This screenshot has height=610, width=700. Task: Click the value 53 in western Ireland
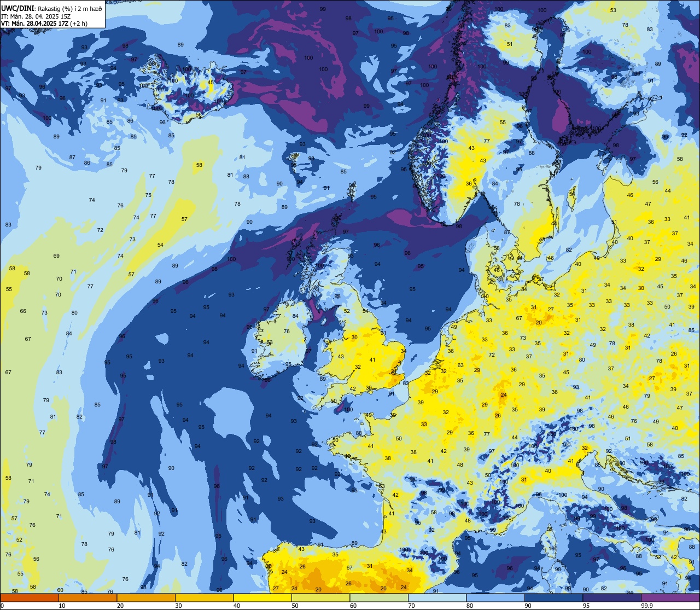[x=270, y=342]
